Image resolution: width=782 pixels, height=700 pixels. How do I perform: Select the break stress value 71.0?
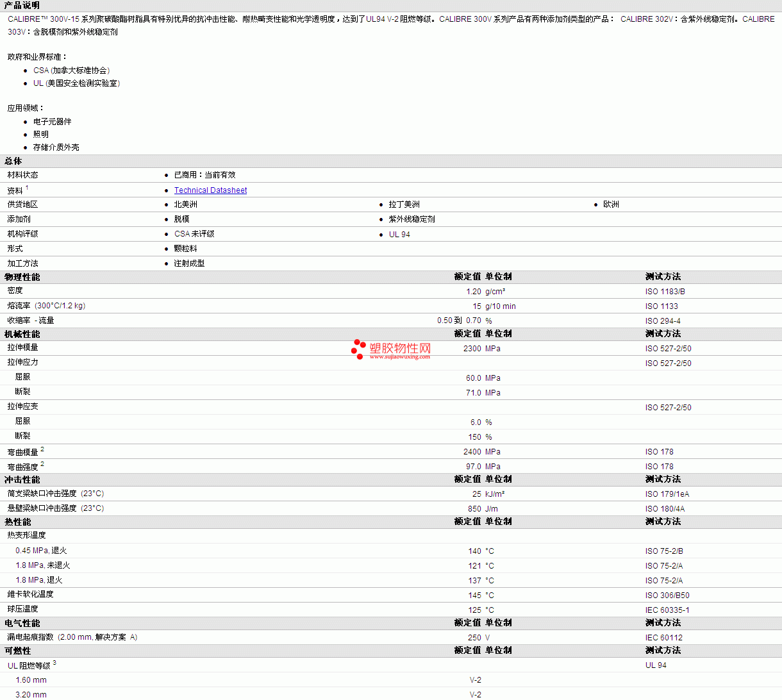pyautogui.click(x=474, y=393)
